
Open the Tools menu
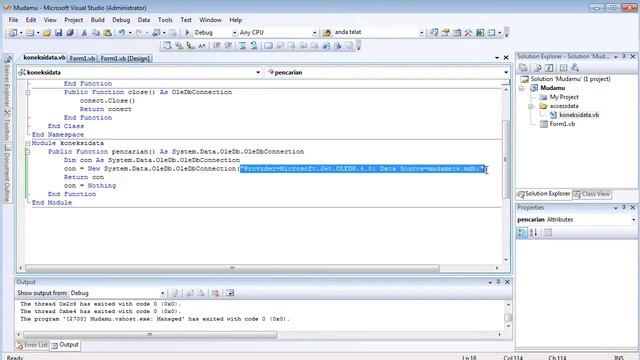point(165,20)
